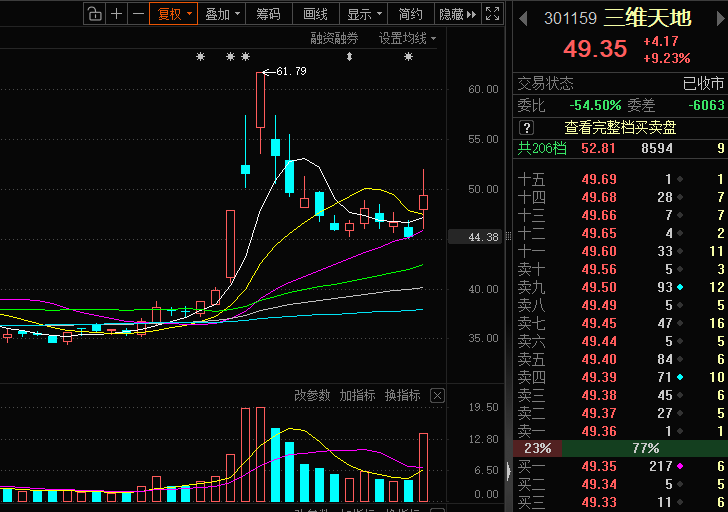Click 委比 value -54.50%
728x512 pixels.
[x=595, y=105]
